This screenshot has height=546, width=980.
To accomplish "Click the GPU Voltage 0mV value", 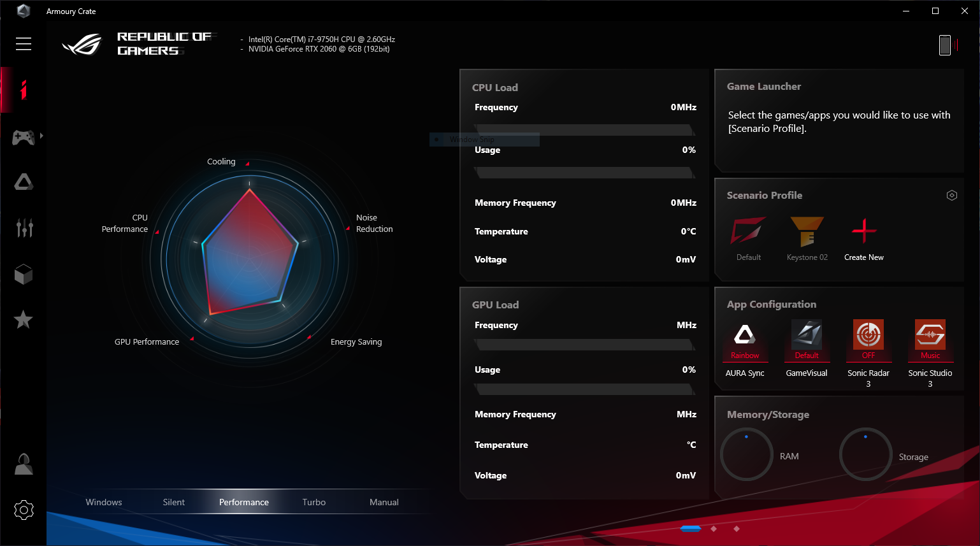I will point(686,475).
